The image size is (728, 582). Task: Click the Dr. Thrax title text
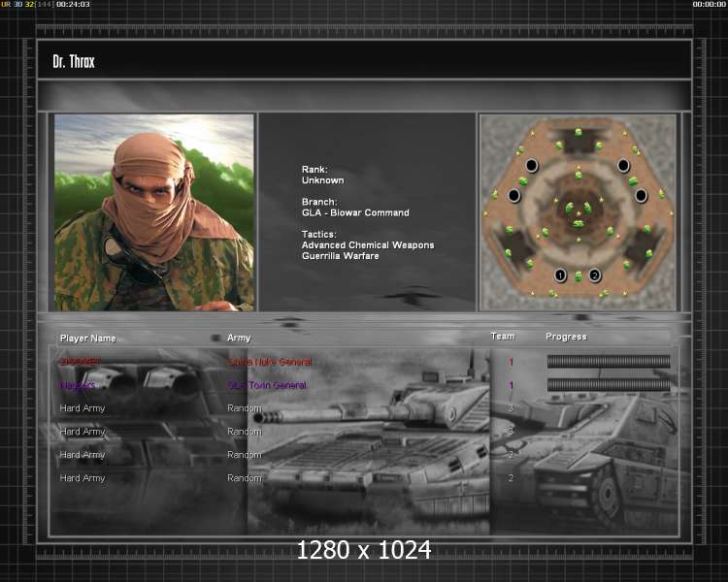[74, 62]
